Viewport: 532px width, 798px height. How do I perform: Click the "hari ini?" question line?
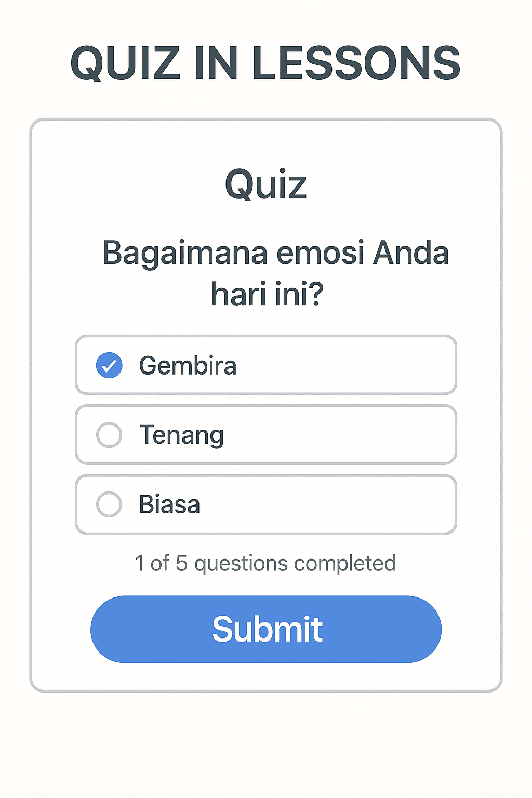(267, 294)
